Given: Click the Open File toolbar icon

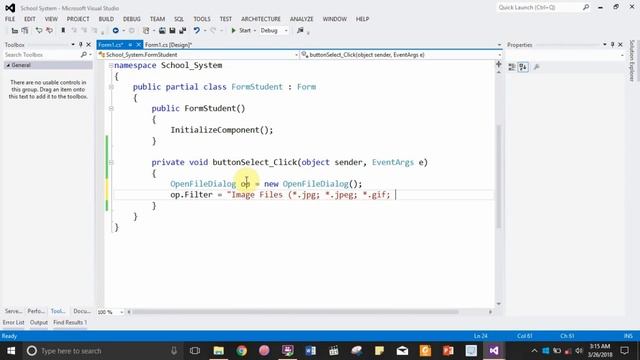Looking at the screenshot, I should (162, 30).
